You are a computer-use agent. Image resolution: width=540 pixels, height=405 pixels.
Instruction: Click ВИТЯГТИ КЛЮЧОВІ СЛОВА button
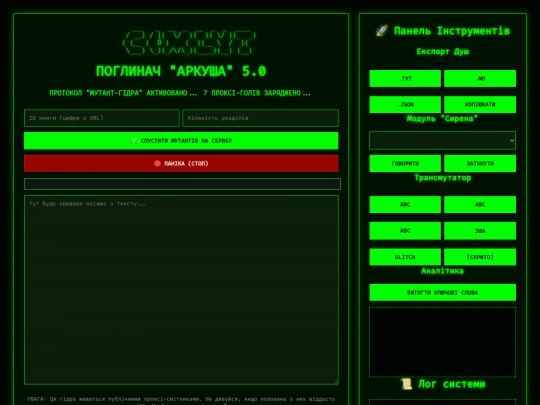coord(443,292)
